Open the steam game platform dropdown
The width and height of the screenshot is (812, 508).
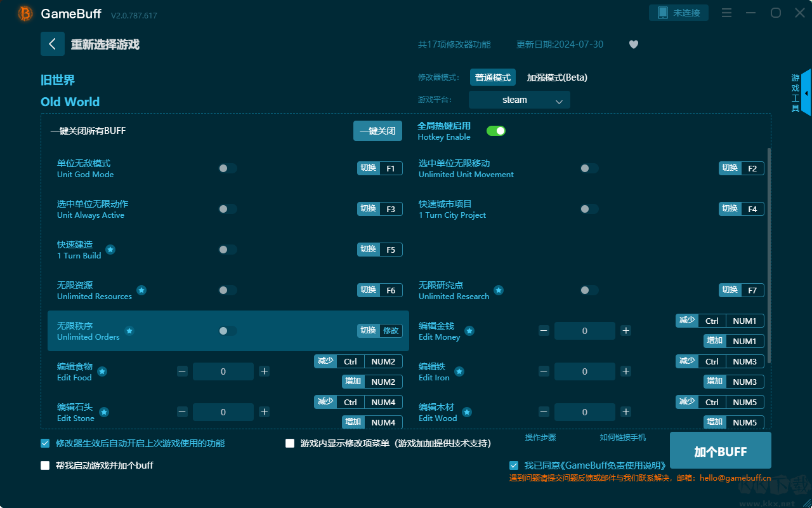(520, 100)
